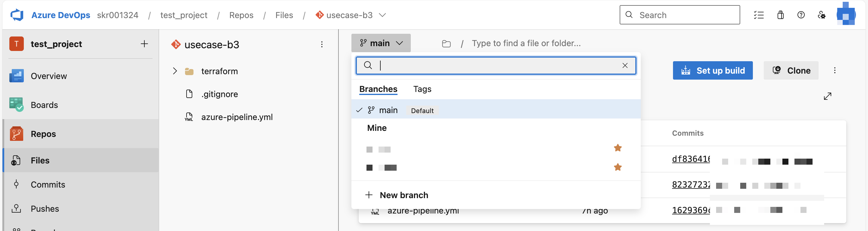
Task: Clear the branch search with X
Action: (x=625, y=65)
